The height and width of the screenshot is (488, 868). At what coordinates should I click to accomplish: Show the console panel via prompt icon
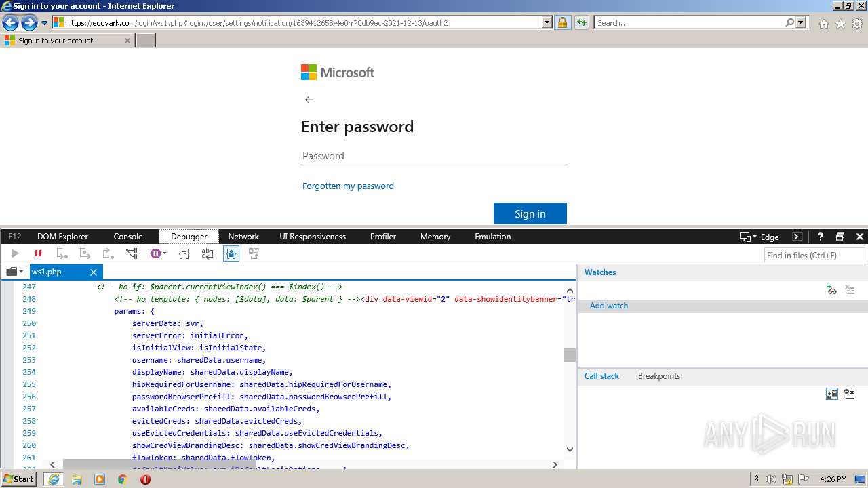pos(797,237)
